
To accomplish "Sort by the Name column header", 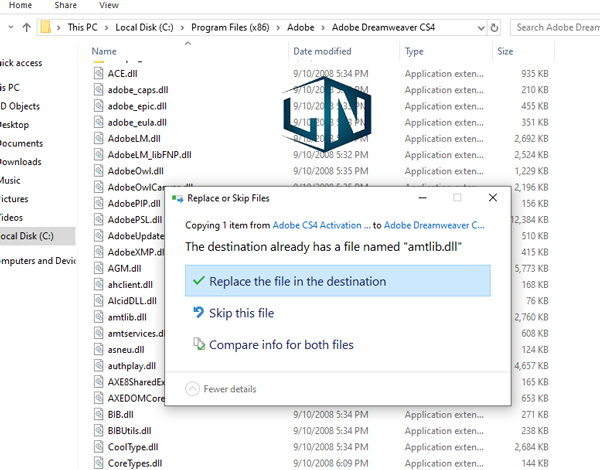I will point(104,51).
